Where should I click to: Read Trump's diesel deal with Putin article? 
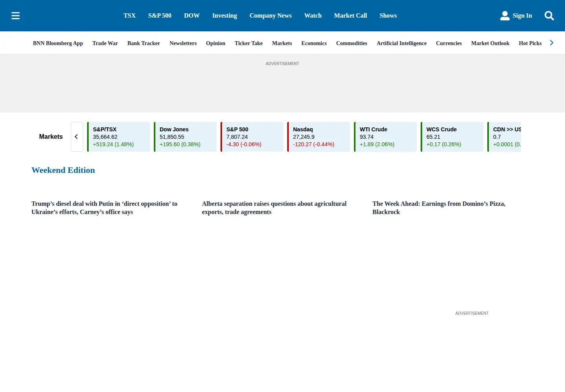tap(104, 208)
